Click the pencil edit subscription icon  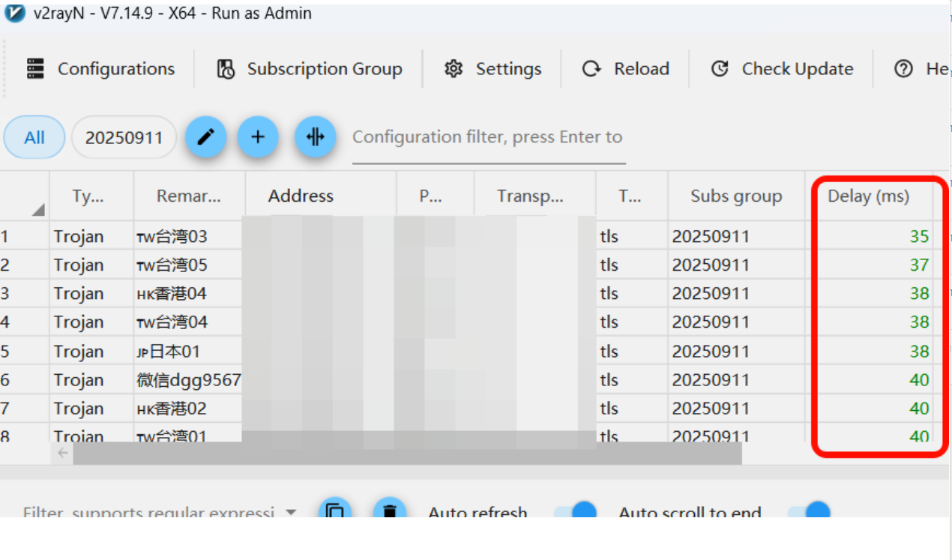click(205, 137)
